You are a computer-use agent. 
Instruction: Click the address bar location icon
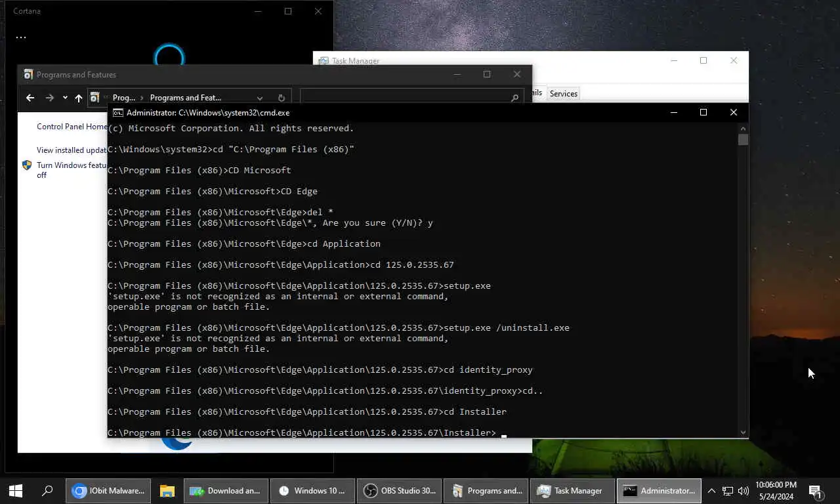coord(94,97)
